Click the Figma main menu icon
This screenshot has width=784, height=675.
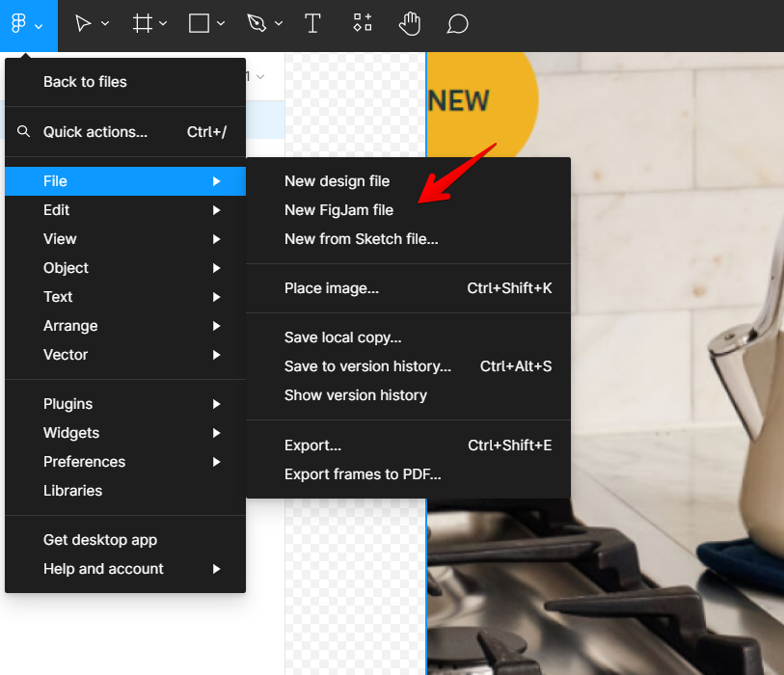coord(19,24)
